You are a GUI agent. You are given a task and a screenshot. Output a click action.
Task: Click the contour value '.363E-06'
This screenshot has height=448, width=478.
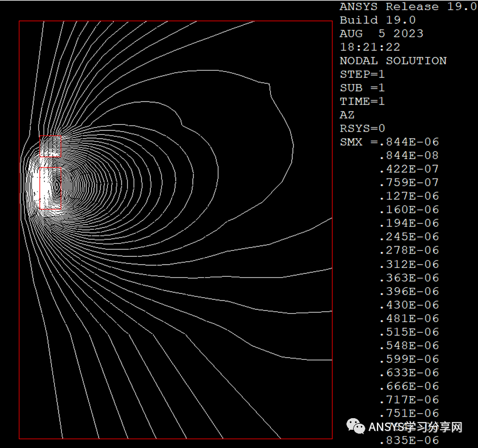(409, 278)
